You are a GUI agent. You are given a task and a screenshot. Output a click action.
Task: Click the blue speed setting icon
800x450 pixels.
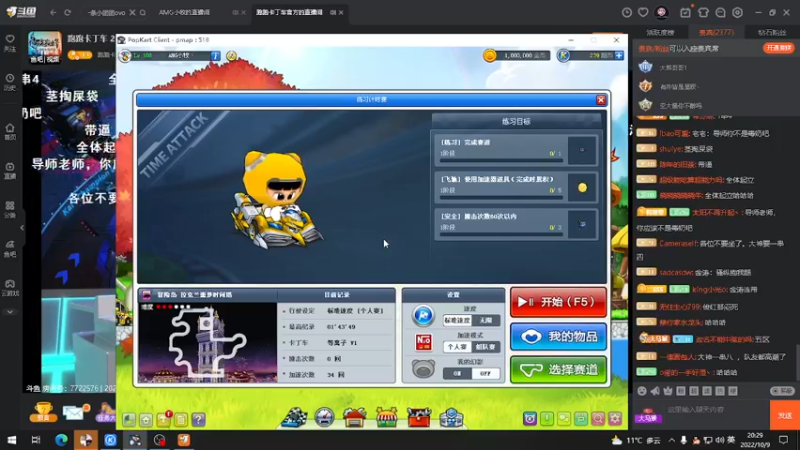coord(423,315)
